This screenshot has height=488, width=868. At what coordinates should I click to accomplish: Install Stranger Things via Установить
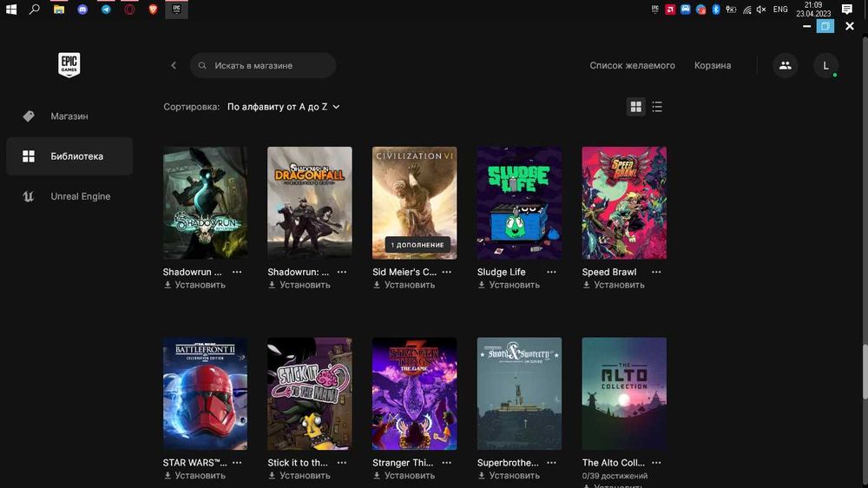(x=404, y=475)
